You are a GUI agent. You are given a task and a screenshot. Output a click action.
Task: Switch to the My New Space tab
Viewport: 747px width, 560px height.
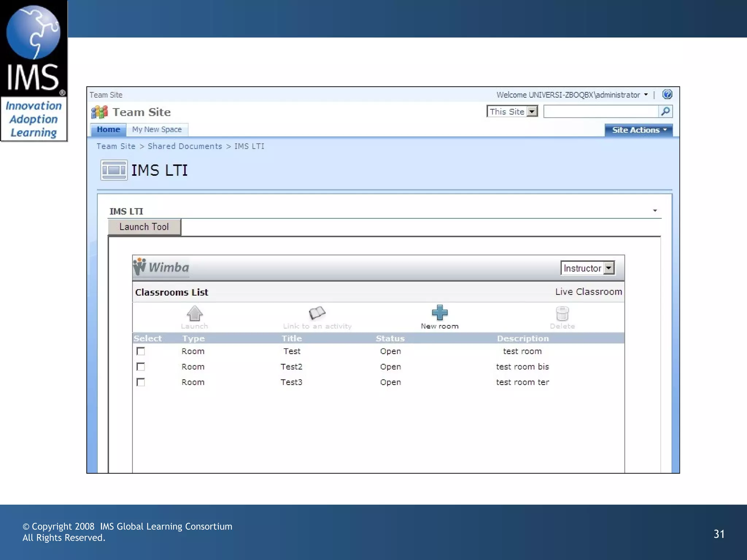(157, 129)
